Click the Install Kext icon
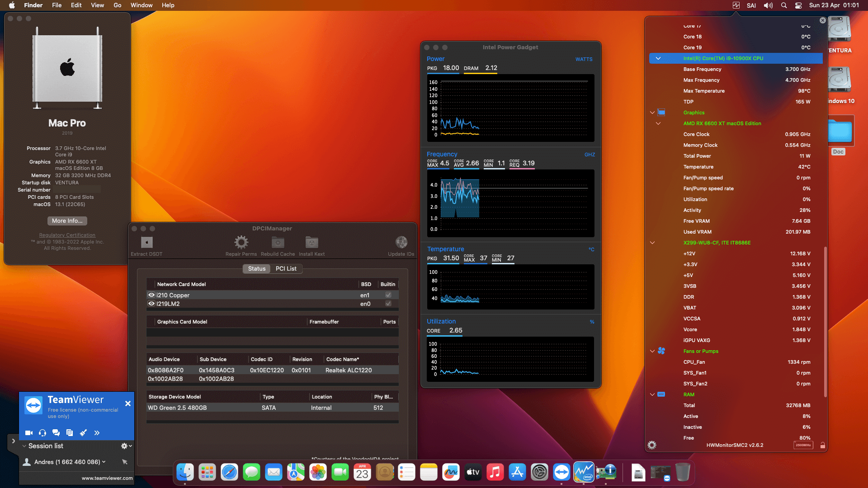 tap(311, 242)
